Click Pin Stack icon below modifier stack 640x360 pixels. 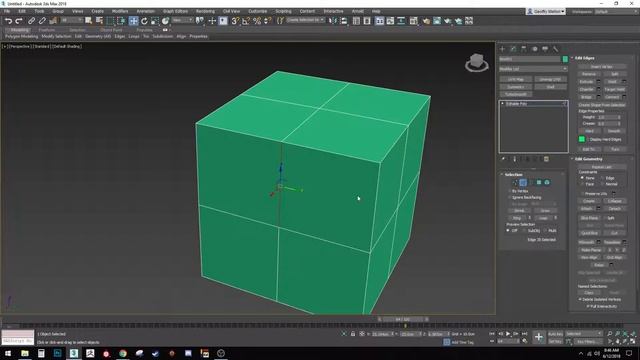503,159
